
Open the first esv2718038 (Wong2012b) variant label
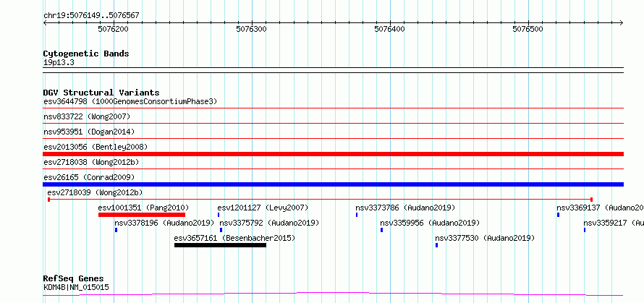(91, 162)
